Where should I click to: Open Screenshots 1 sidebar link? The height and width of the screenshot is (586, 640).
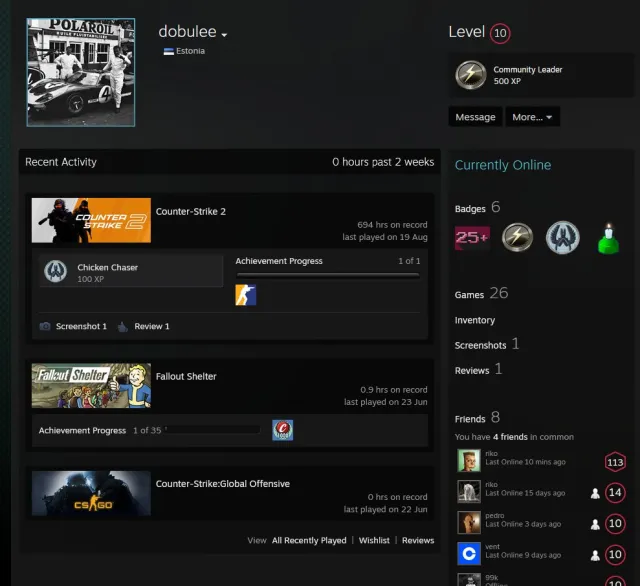(x=487, y=344)
